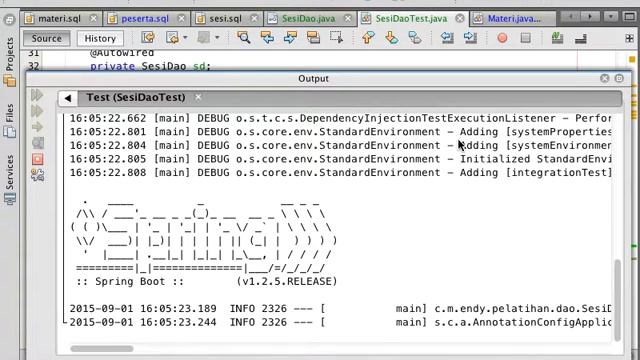Image resolution: width=640 pixels, height=360 pixels.
Task: Click the round button right of Output close
Action: (619, 78)
